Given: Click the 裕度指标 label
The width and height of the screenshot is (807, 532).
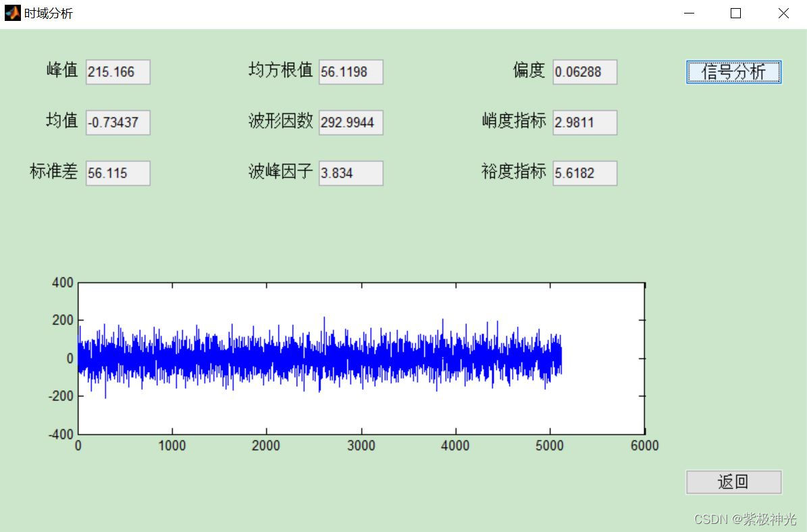Looking at the screenshot, I should pos(514,171).
